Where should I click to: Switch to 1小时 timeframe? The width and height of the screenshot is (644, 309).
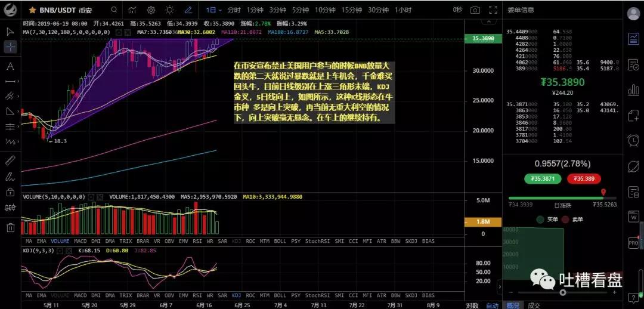pos(403,10)
